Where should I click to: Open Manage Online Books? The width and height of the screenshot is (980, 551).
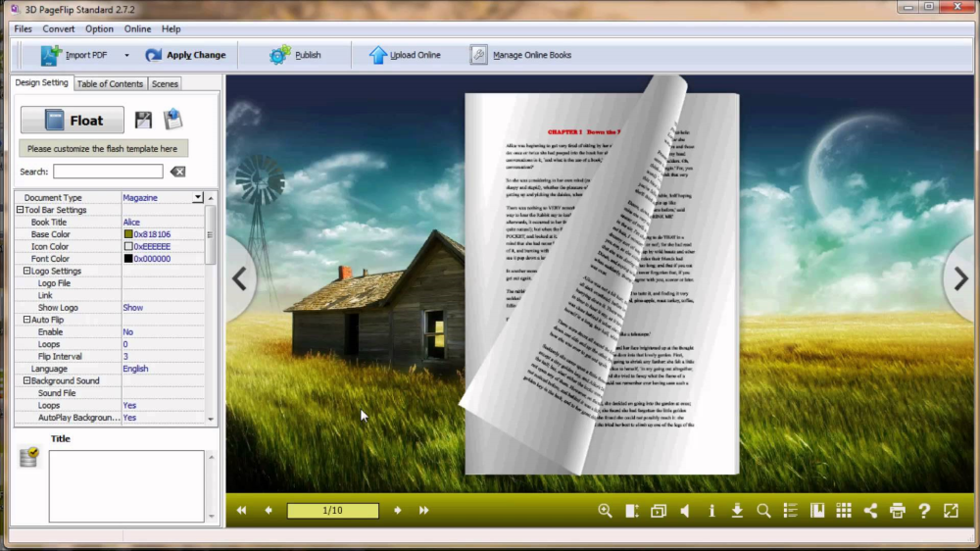(x=520, y=55)
